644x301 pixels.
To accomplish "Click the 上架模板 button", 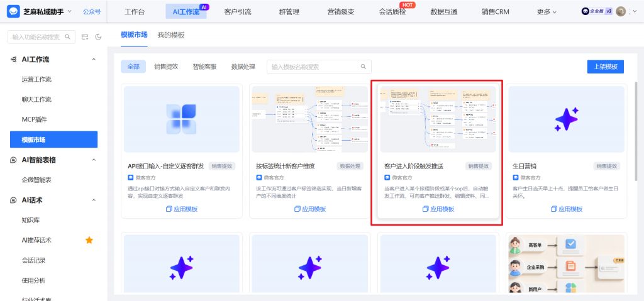I will coord(606,67).
